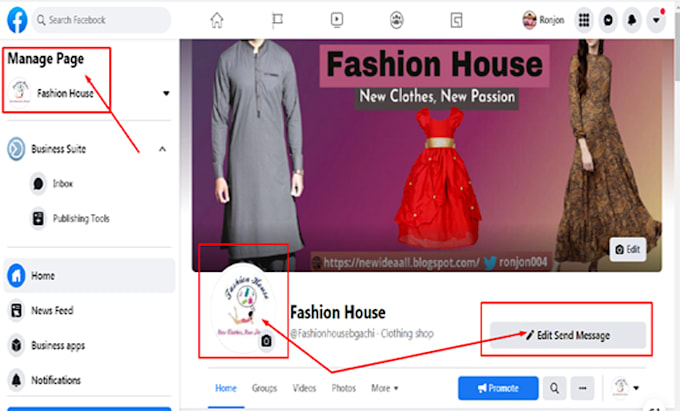
Task: Switch to the Photos tab
Action: pyautogui.click(x=343, y=388)
